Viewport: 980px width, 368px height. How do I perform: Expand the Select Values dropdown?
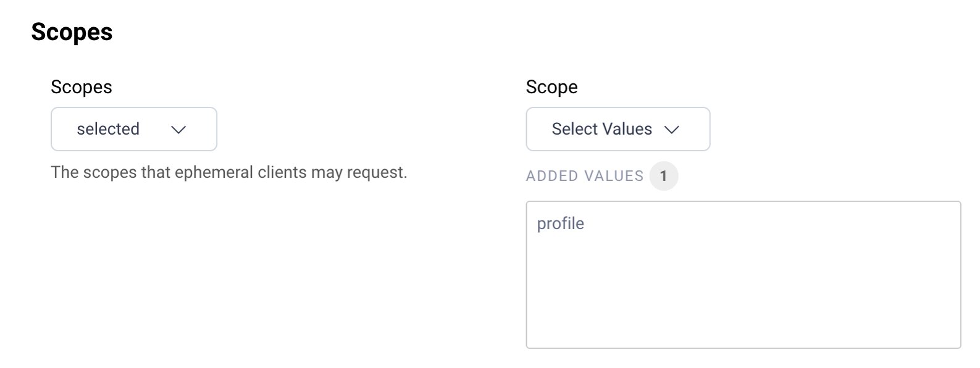click(x=618, y=129)
